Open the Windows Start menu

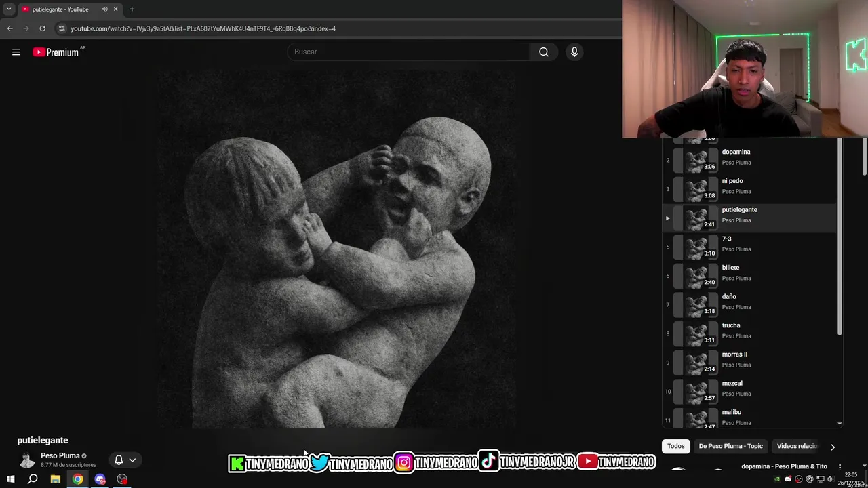coord(11,479)
